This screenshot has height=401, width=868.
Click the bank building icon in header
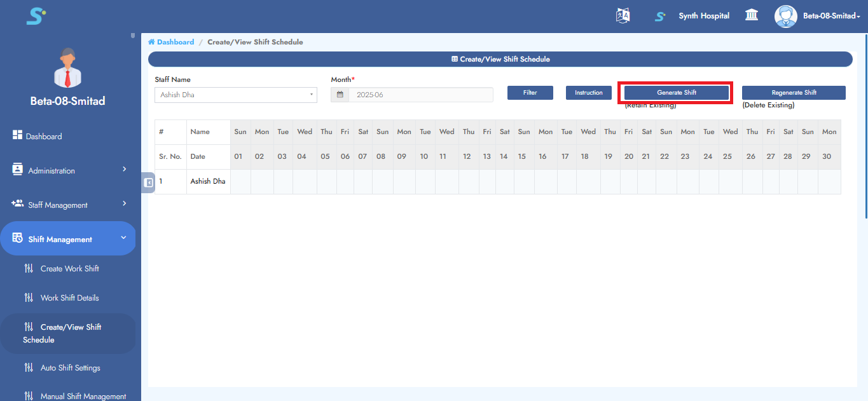[752, 15]
